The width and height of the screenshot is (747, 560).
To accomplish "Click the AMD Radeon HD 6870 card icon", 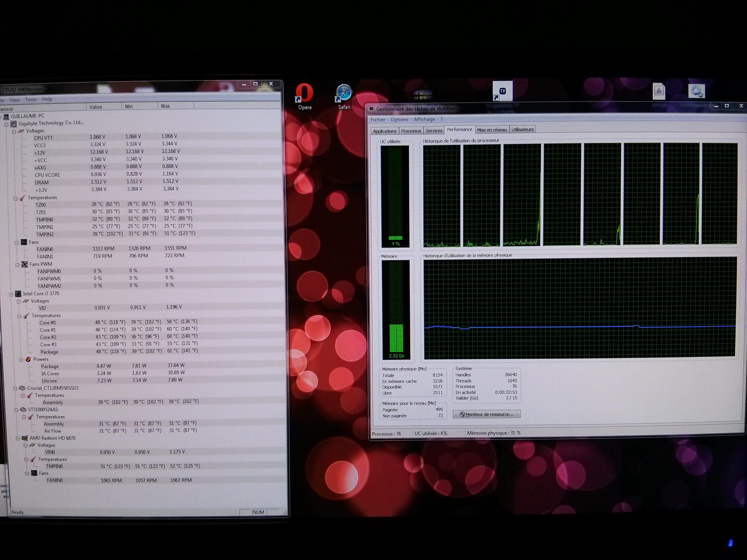I will 25,438.
